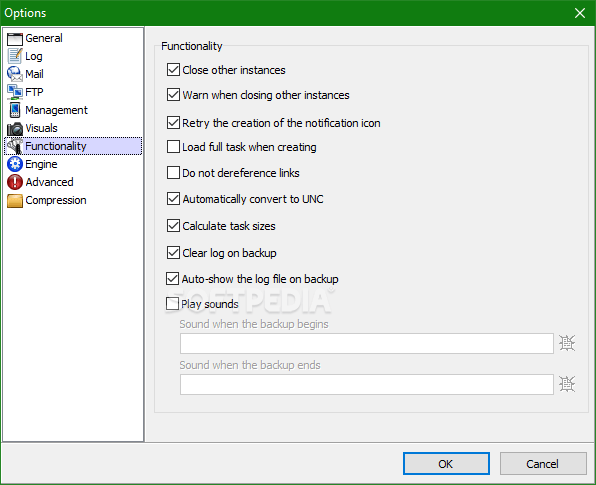The width and height of the screenshot is (596, 485).
Task: Go to the FTP settings entry
Action: pos(34,92)
